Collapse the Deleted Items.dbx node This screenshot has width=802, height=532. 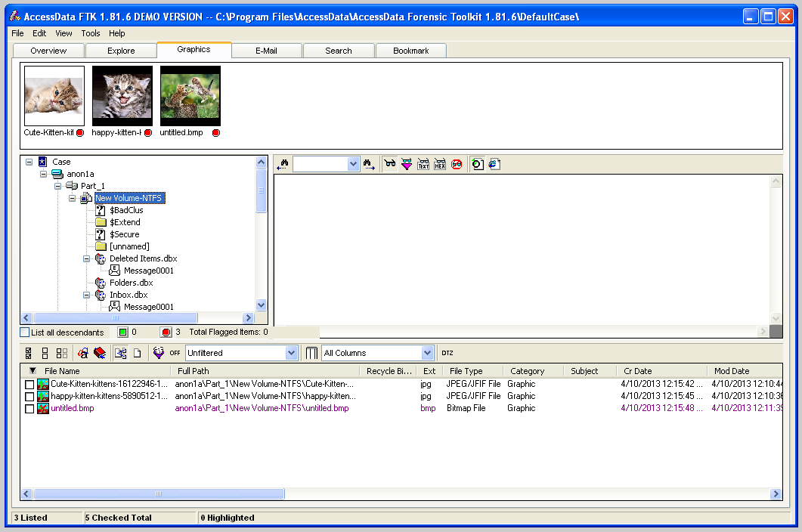click(x=86, y=258)
